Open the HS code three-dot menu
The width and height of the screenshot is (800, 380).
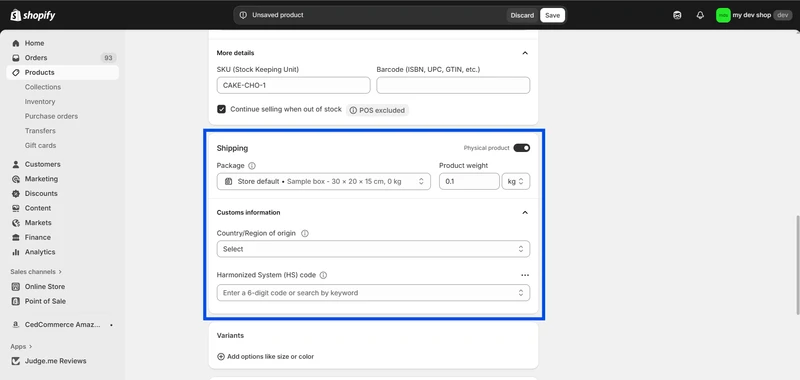525,275
